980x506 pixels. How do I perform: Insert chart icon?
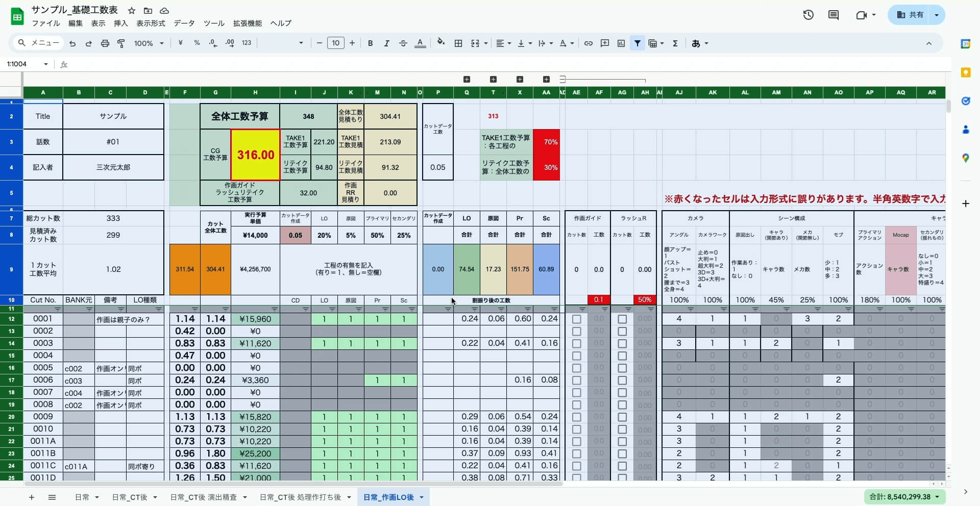(x=621, y=43)
